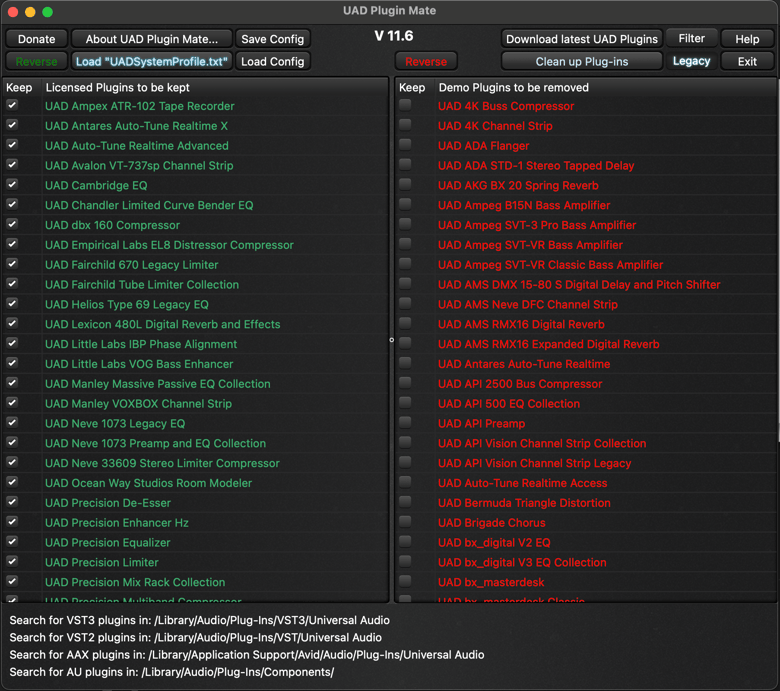Check Keep for UAD Brigade Chorus
The width and height of the screenshot is (780, 691).
coord(405,522)
